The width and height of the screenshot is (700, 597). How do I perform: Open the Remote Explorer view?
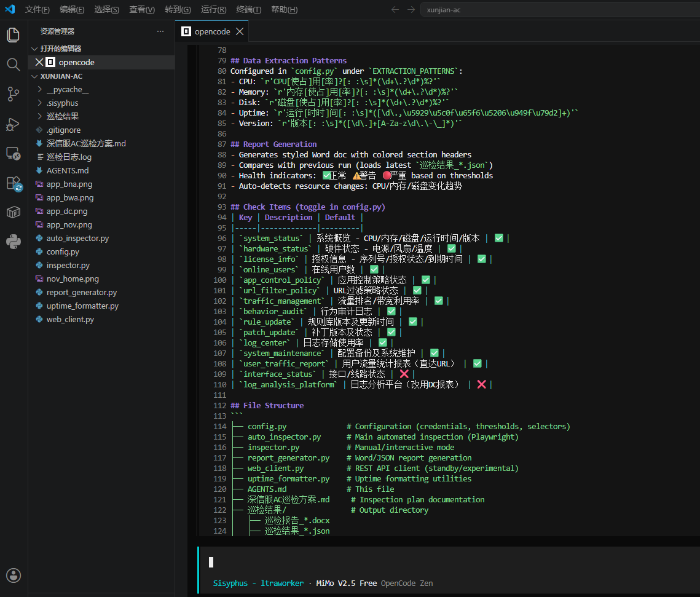pyautogui.click(x=14, y=154)
